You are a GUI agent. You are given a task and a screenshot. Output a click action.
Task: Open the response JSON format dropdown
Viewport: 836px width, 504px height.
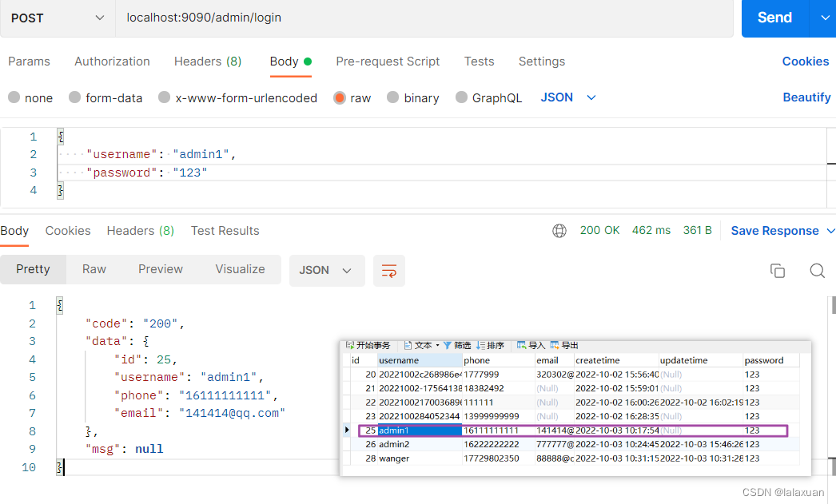[327, 270]
